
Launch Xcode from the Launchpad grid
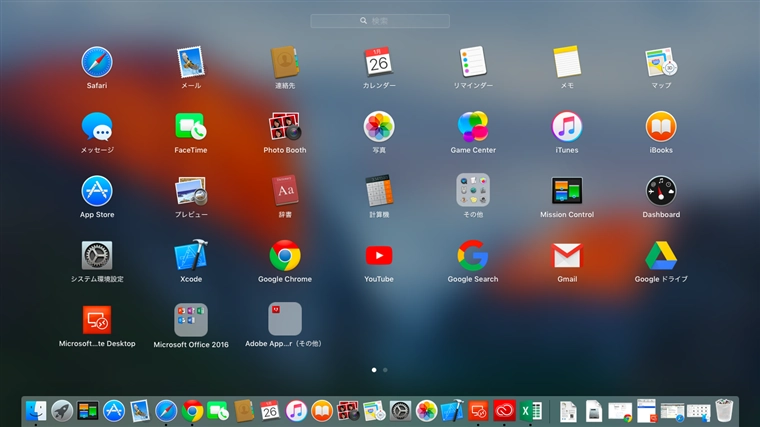pyautogui.click(x=191, y=255)
